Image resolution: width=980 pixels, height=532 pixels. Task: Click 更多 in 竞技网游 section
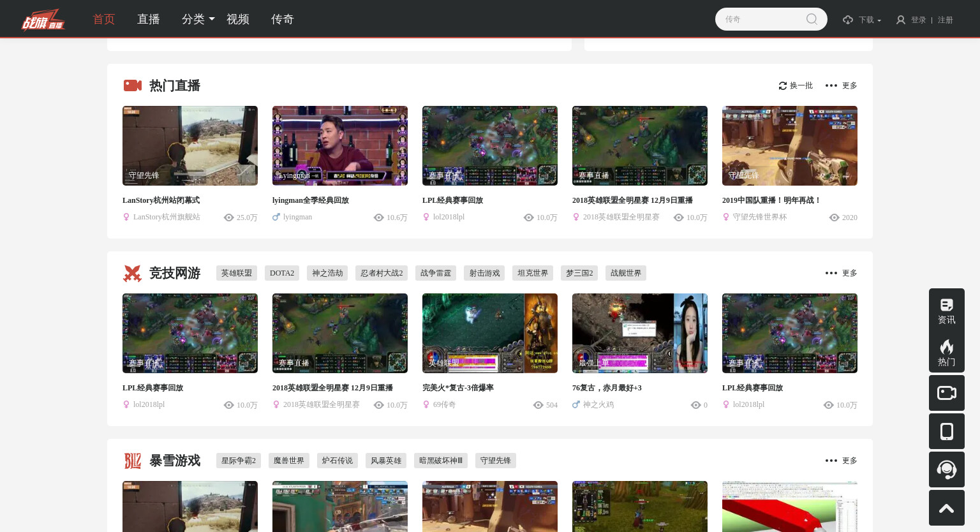[x=850, y=273]
